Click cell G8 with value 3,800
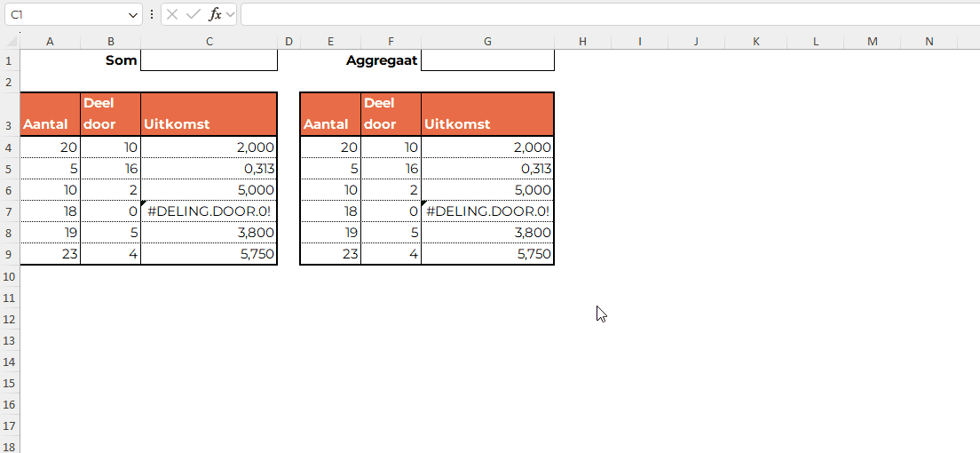 (x=487, y=233)
